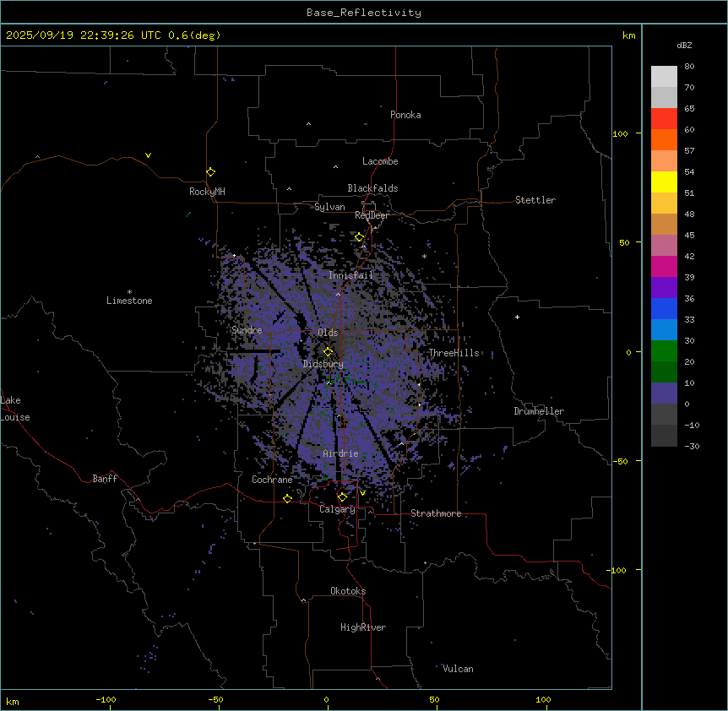Click the radar center diamond above Didsbury
Viewport: 728px width, 711px height.
point(328,352)
